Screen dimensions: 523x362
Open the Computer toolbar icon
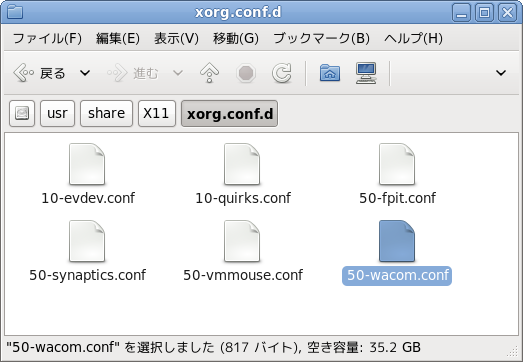click(x=366, y=72)
